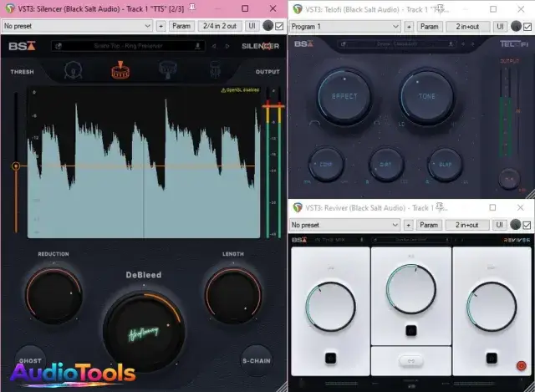Open the 'Program 1' dropdown in Telofi window
Viewport: 535px width, 392px height.
pos(344,27)
